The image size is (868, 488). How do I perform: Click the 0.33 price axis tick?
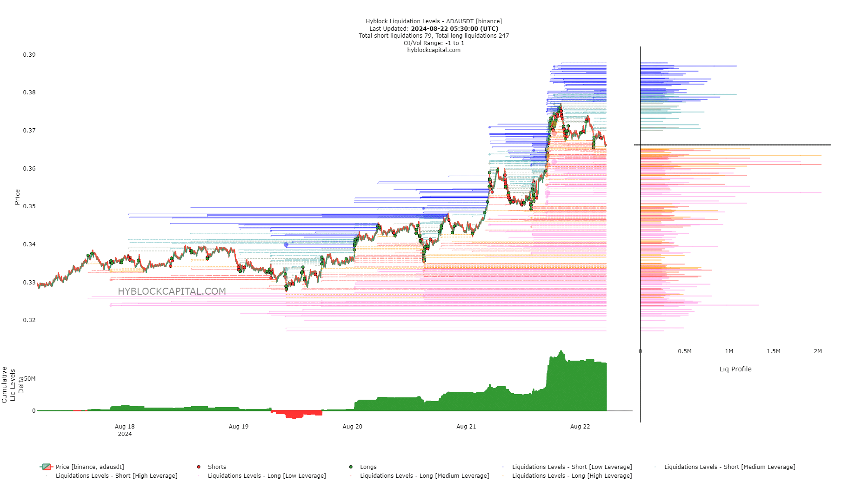pyautogui.click(x=29, y=283)
